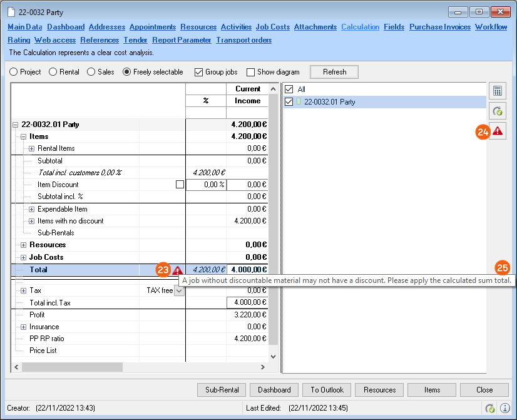Enable the Show diagram checkbox

251,72
